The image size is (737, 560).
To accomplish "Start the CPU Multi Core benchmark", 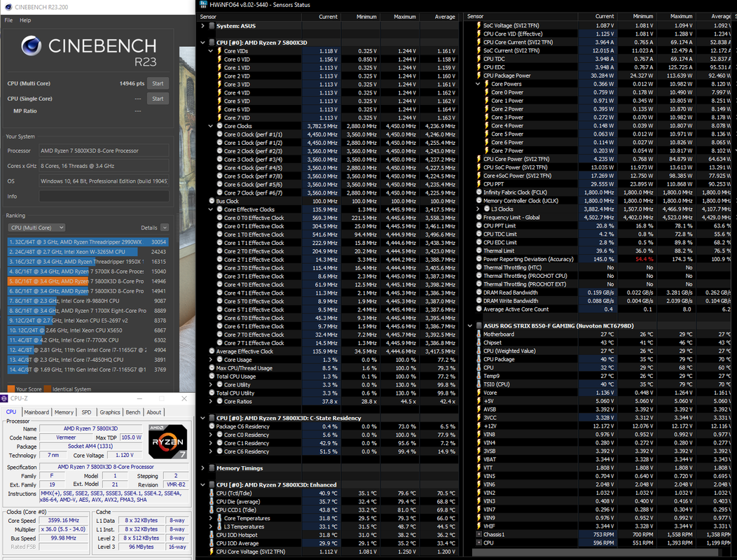I will pos(158,83).
